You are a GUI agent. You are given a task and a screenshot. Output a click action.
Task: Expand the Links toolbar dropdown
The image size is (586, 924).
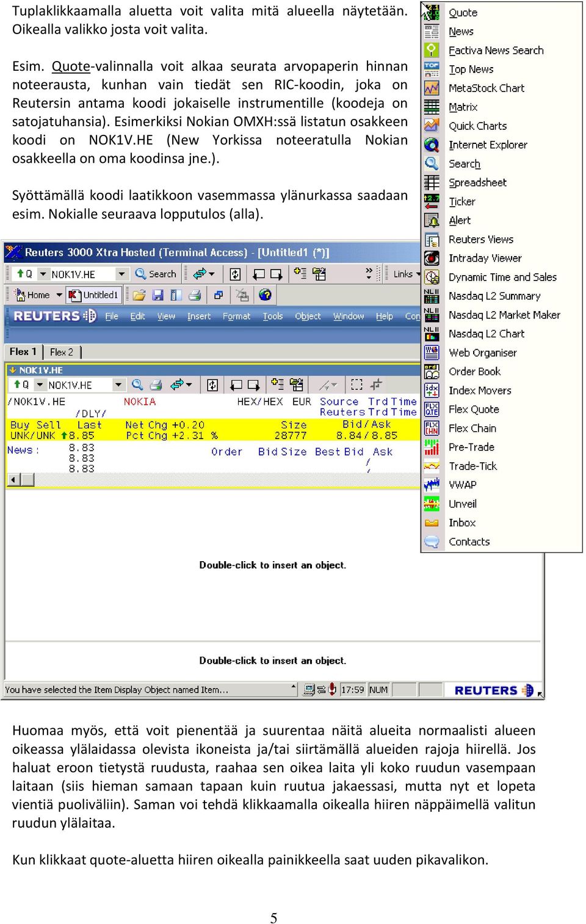pos(418,274)
